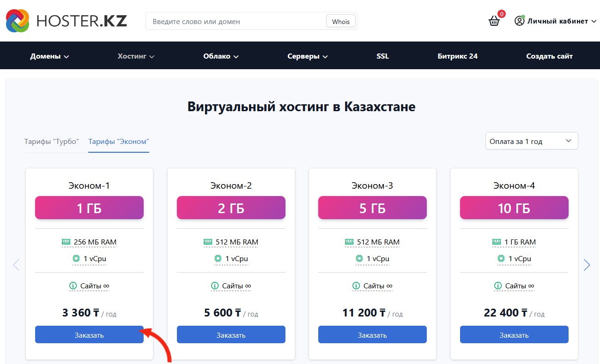Image resolution: width=600 pixels, height=364 pixels.
Task: Order the Эконом-1 plan with Заказать
Action: pos(89,335)
